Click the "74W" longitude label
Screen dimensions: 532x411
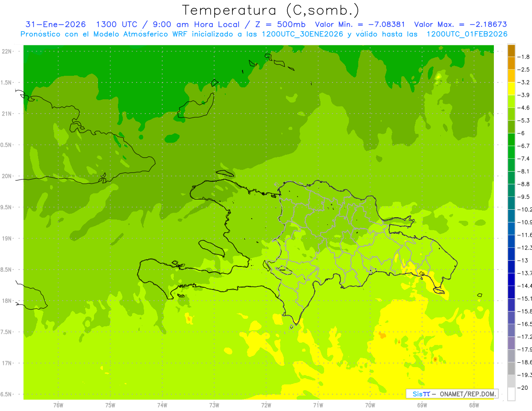162,405
